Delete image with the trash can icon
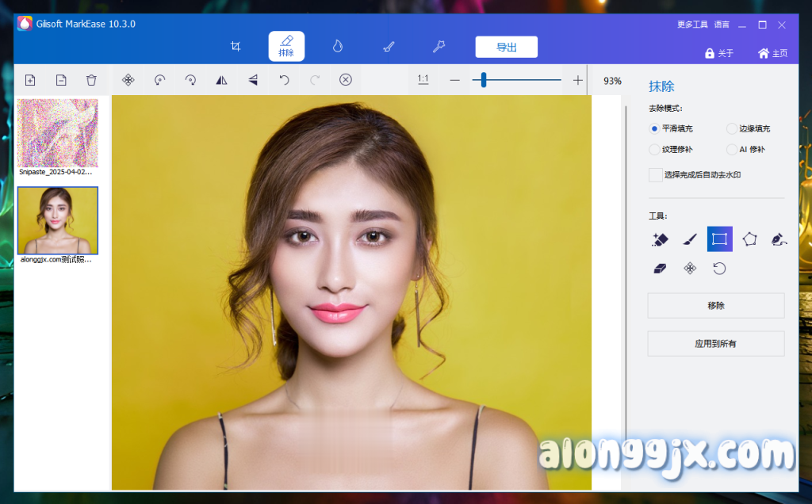Image resolution: width=812 pixels, height=504 pixels. click(91, 80)
